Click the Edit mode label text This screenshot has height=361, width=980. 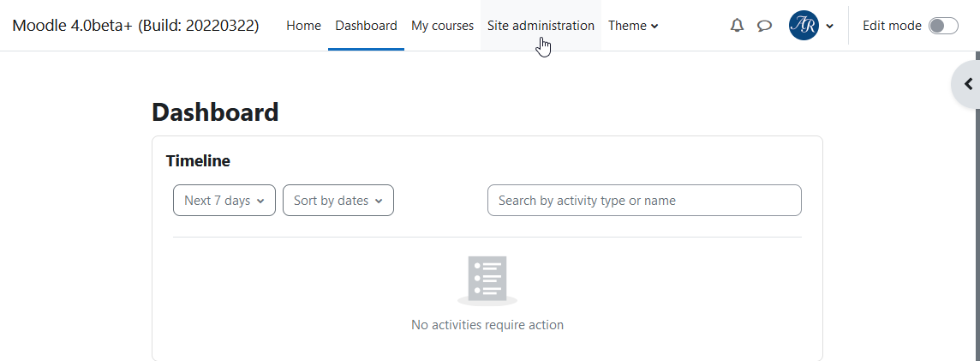(892, 26)
